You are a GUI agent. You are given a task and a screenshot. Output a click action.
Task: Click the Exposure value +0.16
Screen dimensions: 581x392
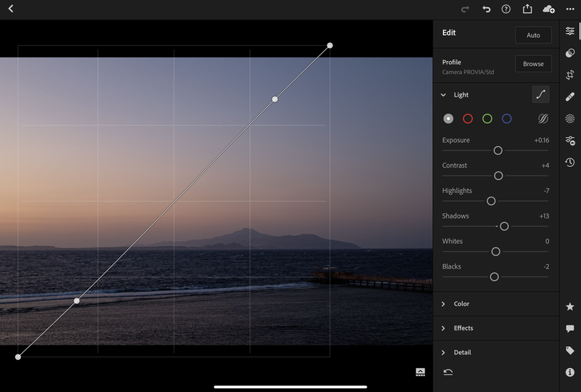pyautogui.click(x=541, y=140)
